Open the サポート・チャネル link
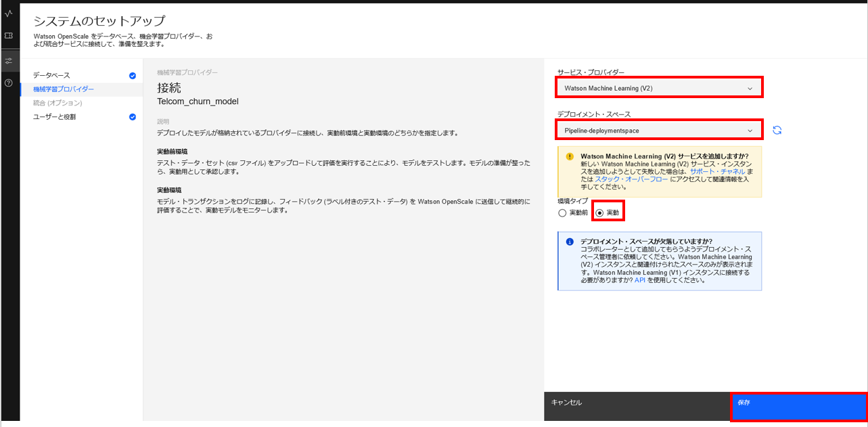 click(718, 172)
